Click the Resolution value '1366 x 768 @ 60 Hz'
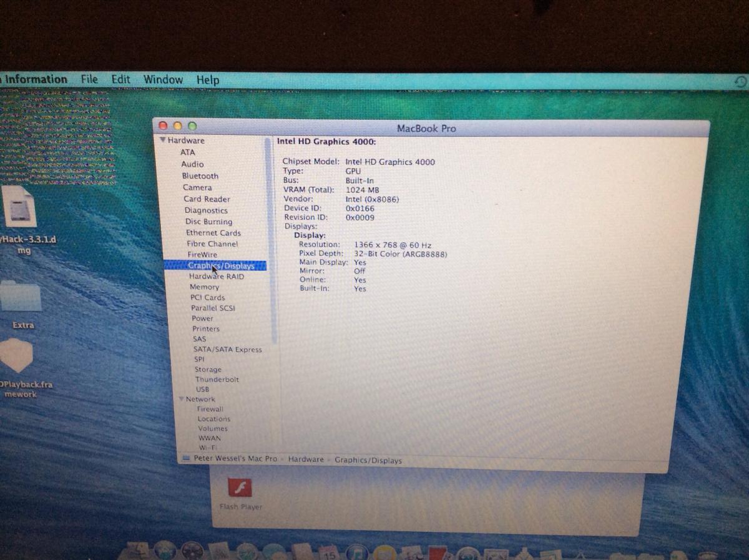This screenshot has width=749, height=560. tap(393, 245)
